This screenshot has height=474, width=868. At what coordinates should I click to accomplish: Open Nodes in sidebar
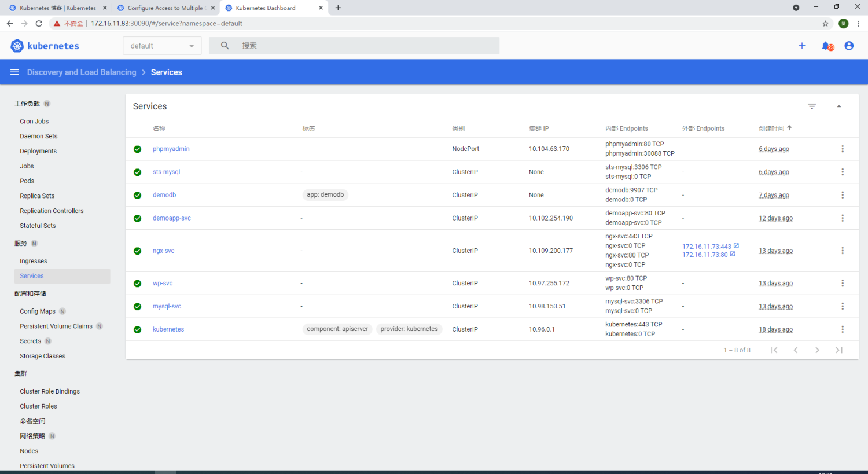[x=29, y=451]
